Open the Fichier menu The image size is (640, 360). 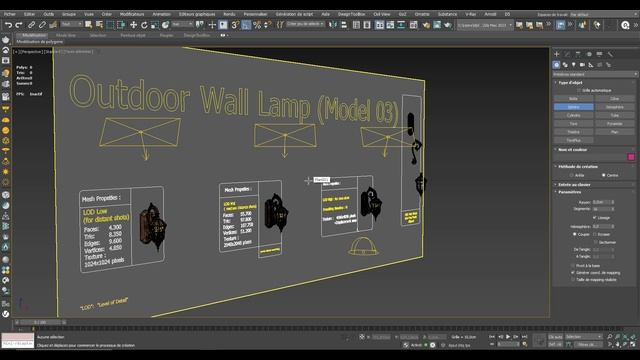click(10, 14)
